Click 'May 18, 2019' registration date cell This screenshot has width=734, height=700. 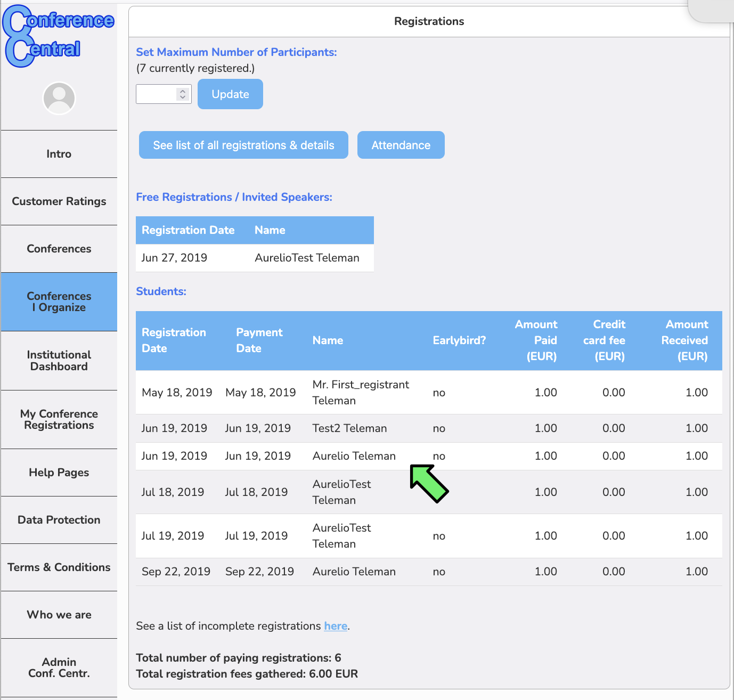177,393
